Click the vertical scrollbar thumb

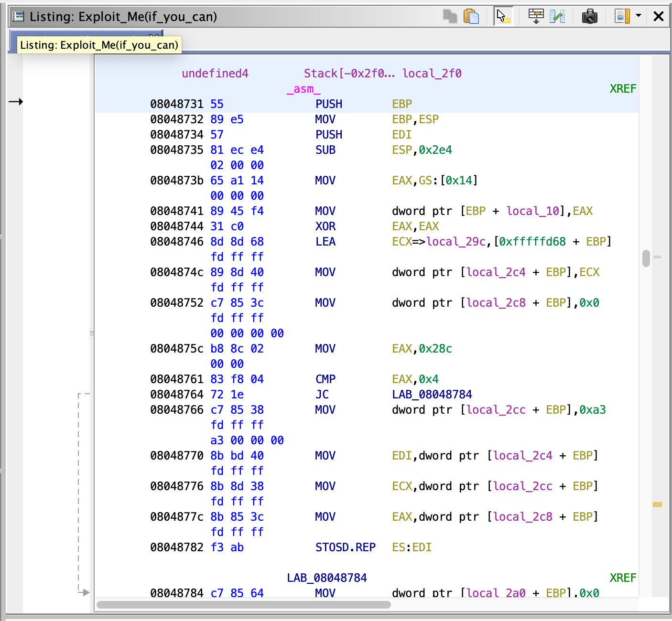click(x=646, y=258)
